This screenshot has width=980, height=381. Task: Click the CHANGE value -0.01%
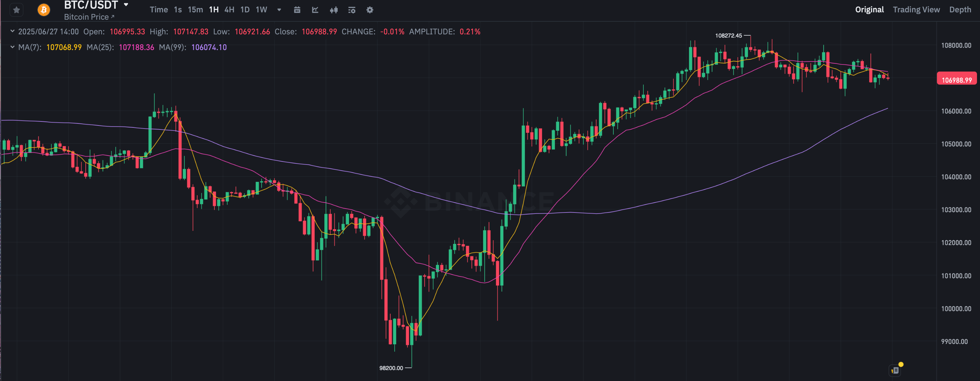pos(392,32)
